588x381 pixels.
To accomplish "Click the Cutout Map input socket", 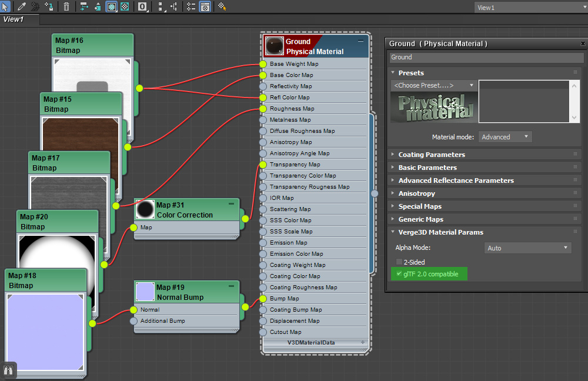I will (263, 332).
